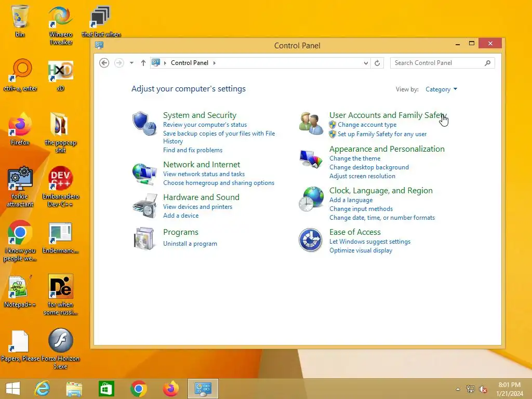
Task: Click 'Set up Family Safety for any user'
Action: 382,134
